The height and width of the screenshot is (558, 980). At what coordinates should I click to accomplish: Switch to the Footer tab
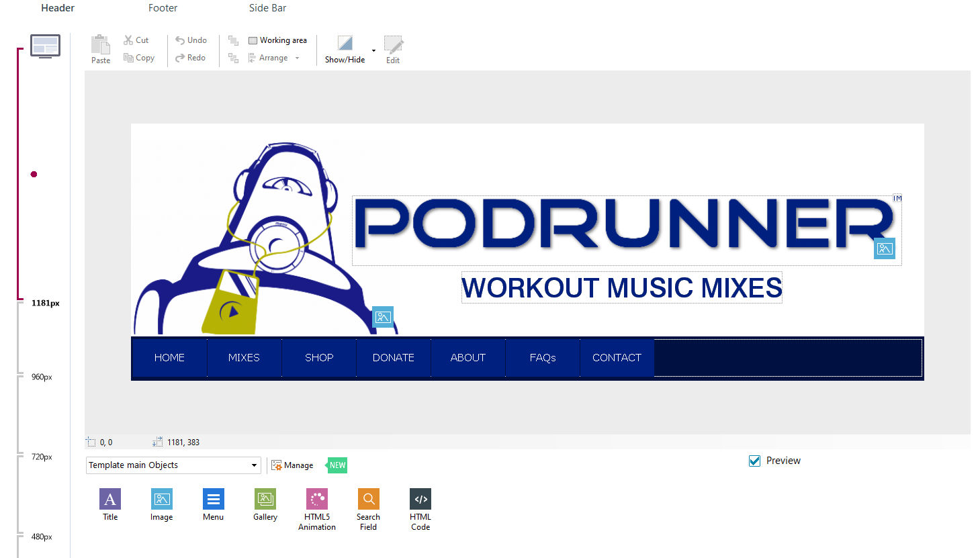tap(163, 8)
